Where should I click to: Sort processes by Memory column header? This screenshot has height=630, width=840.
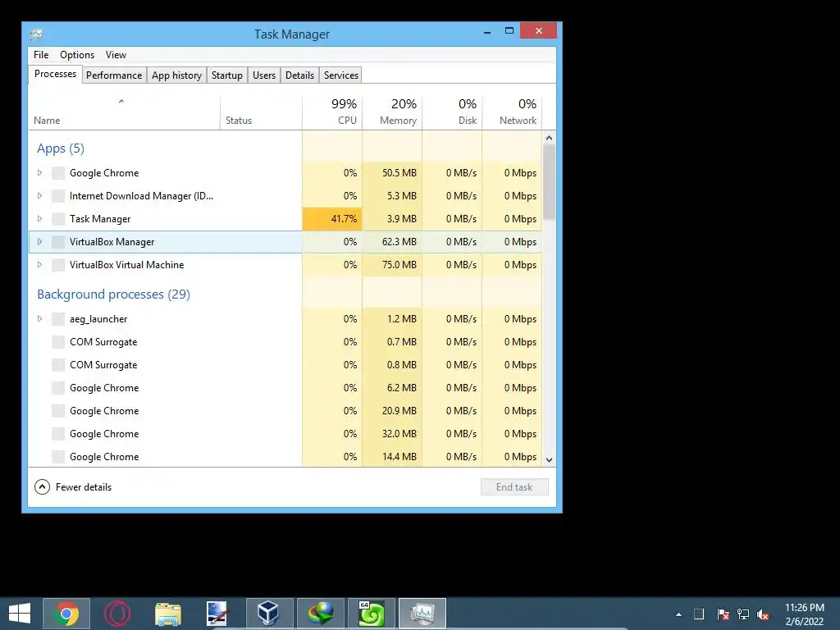[x=392, y=112]
